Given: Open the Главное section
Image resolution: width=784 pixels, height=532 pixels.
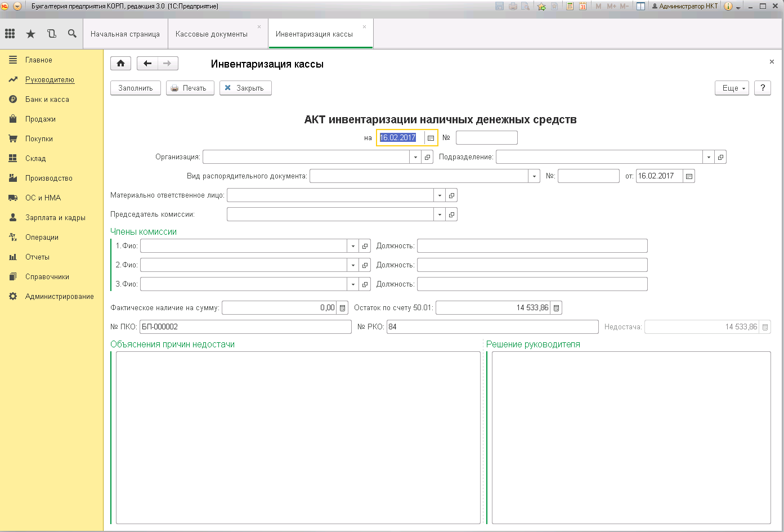Looking at the screenshot, I should pos(39,60).
